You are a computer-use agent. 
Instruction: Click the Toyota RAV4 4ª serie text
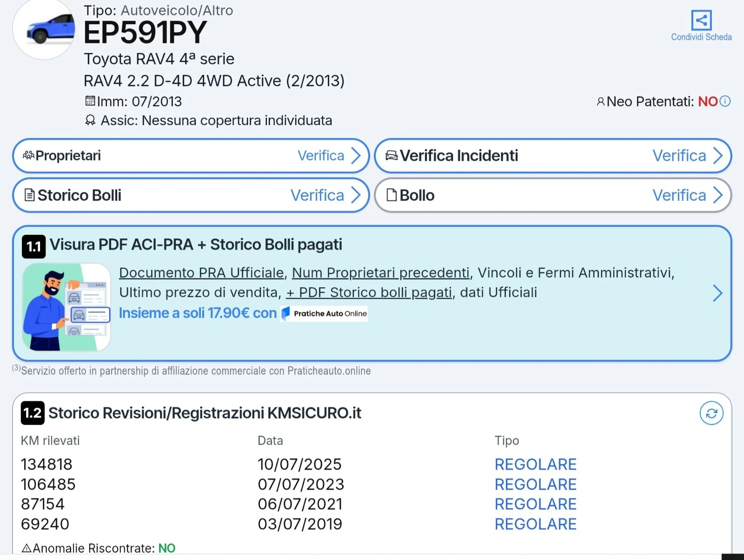tap(159, 59)
